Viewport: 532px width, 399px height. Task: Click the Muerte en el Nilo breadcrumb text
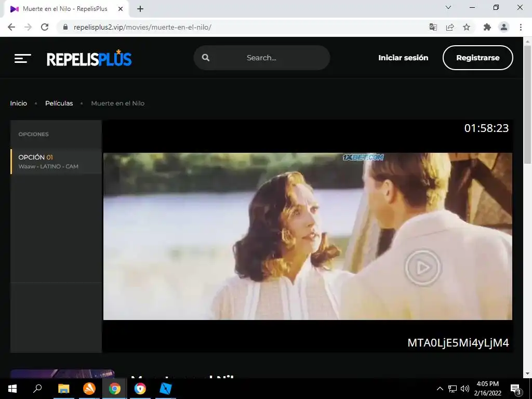(x=118, y=103)
